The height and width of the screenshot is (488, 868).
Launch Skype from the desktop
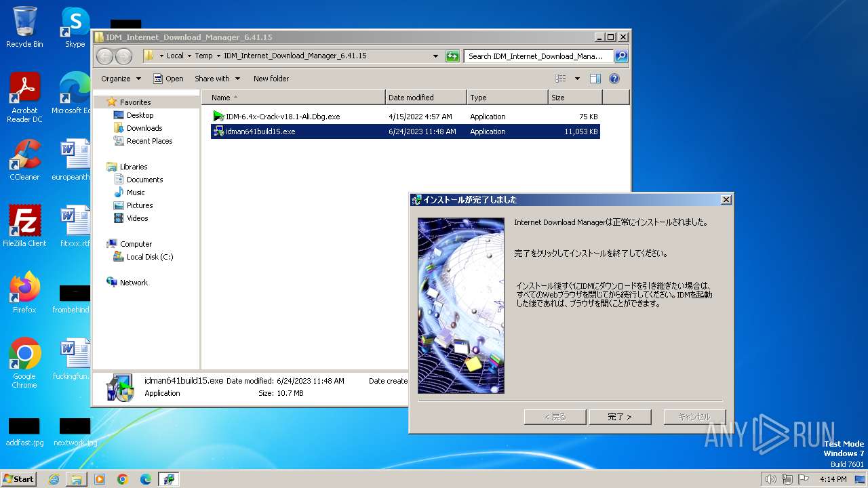coord(75,27)
